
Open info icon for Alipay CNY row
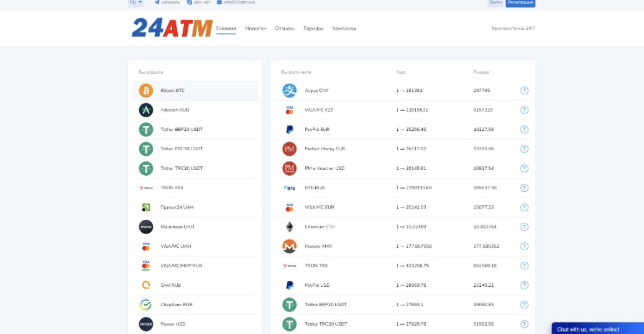point(524,91)
